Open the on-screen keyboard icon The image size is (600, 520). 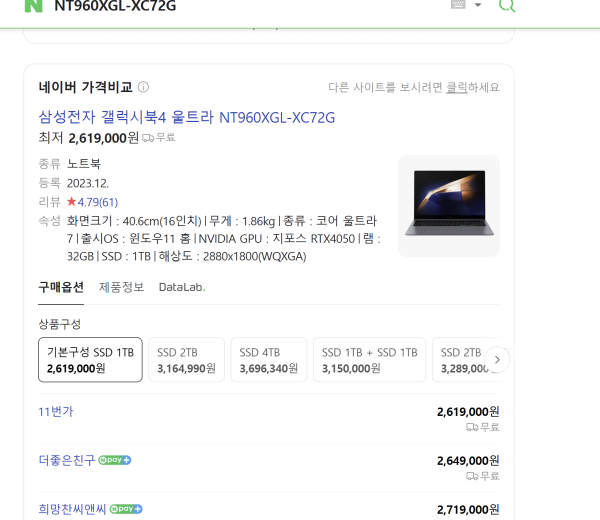(x=458, y=4)
